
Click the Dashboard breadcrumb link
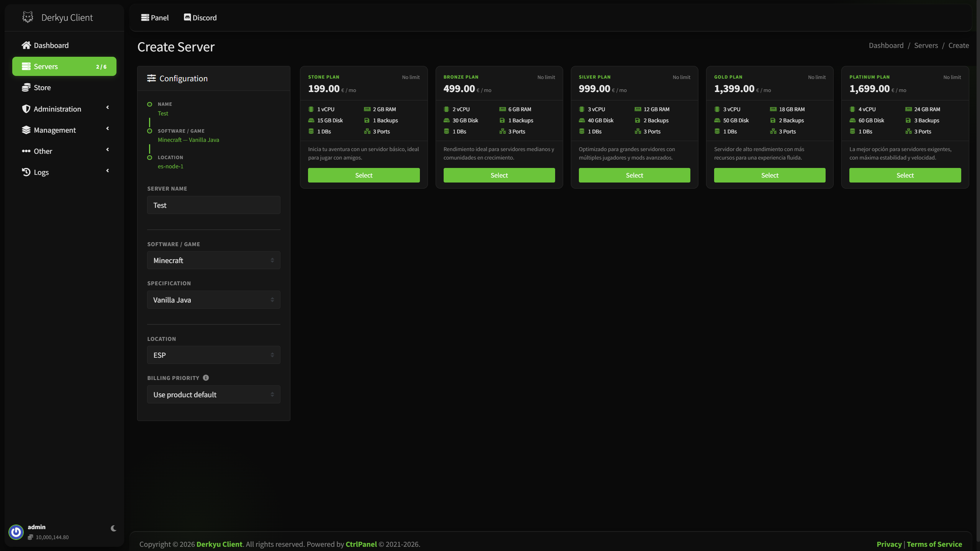coord(886,45)
